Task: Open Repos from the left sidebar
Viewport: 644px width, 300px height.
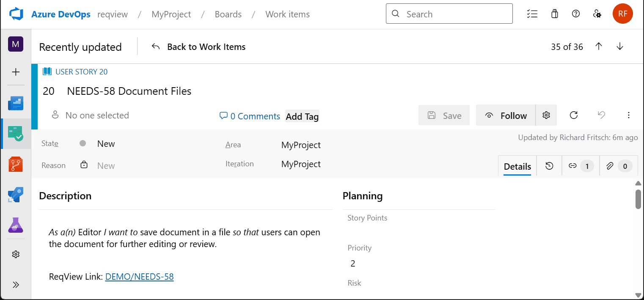Action: pyautogui.click(x=16, y=164)
